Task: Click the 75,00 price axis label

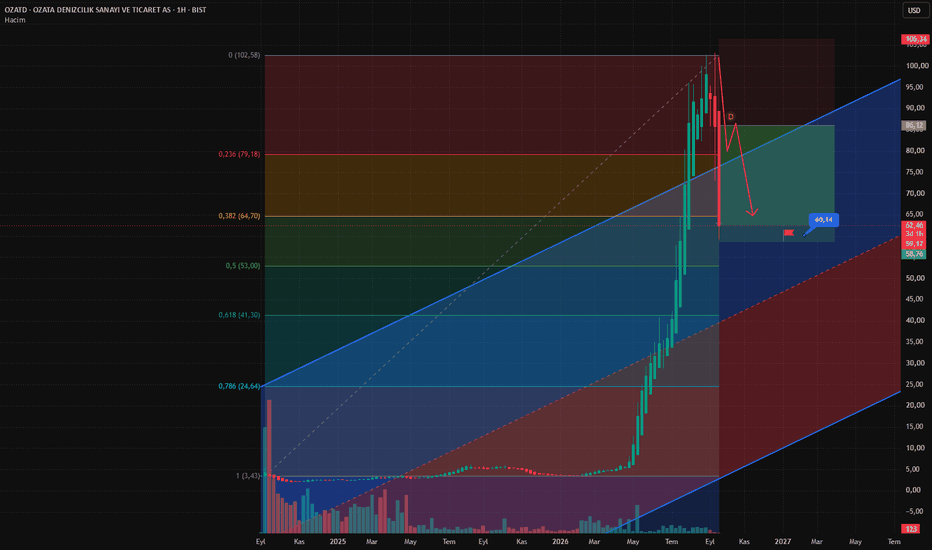Action: [x=915, y=172]
